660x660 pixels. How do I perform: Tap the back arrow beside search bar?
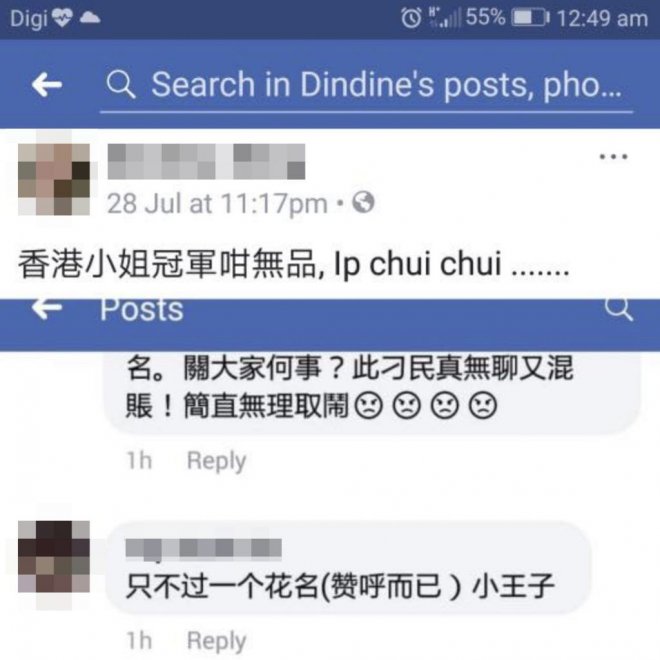(47, 84)
